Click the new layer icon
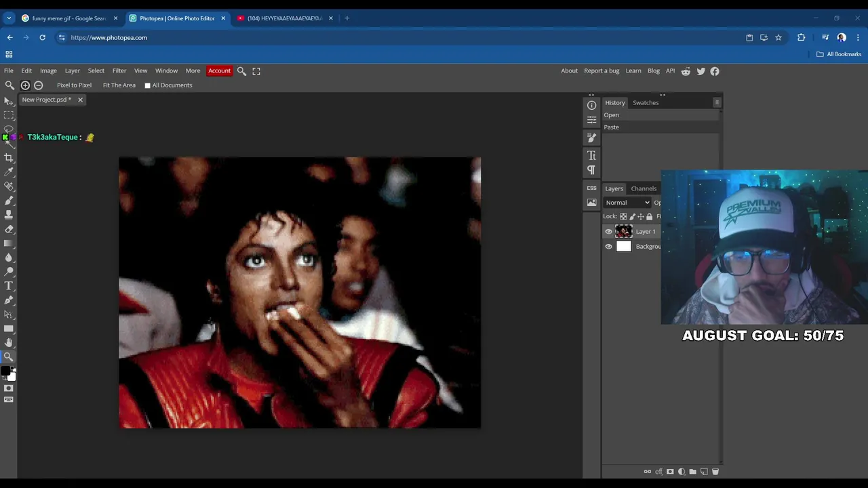 tap(704, 472)
